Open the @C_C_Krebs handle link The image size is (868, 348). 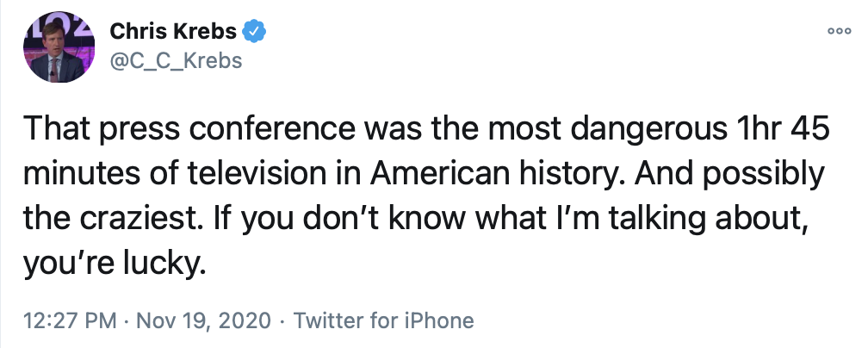tap(176, 61)
